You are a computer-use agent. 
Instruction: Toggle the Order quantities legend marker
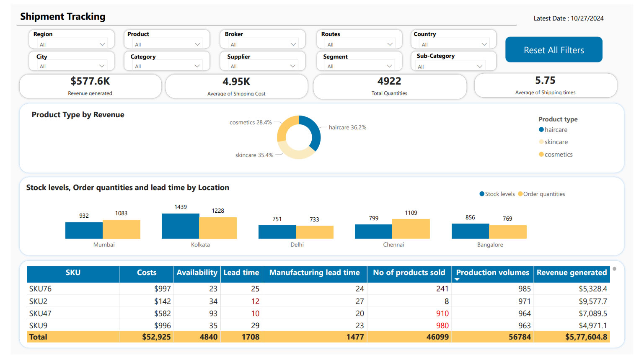pyautogui.click(x=520, y=194)
